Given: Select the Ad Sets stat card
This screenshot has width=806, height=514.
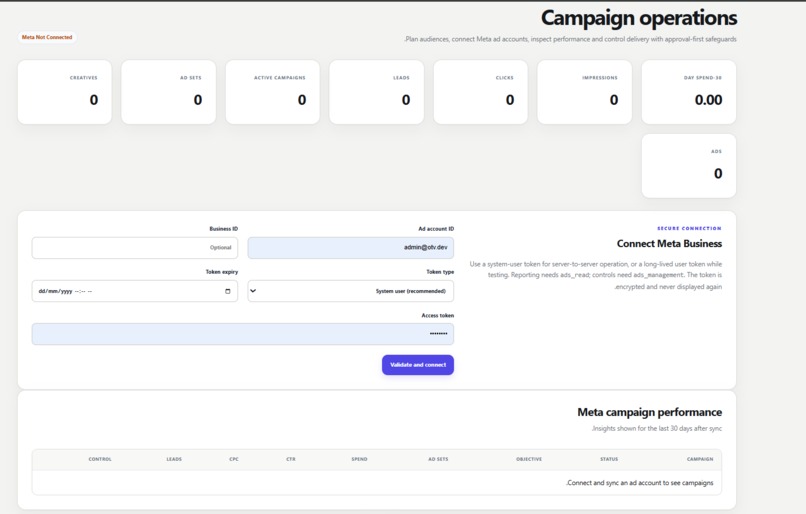Looking at the screenshot, I should pyautogui.click(x=169, y=92).
